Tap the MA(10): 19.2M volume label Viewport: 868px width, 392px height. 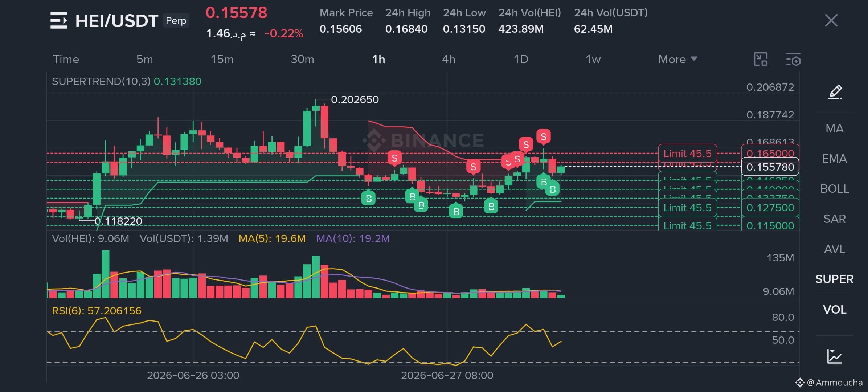coord(353,238)
